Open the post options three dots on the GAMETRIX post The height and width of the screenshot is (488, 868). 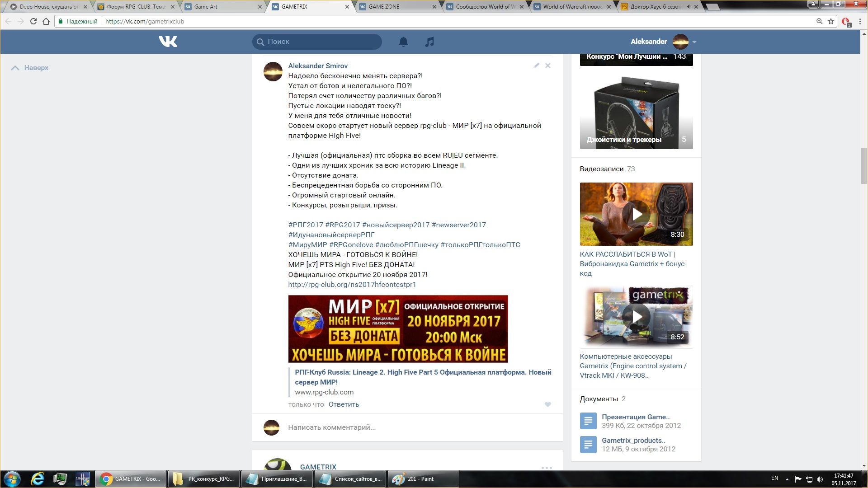pyautogui.click(x=547, y=467)
